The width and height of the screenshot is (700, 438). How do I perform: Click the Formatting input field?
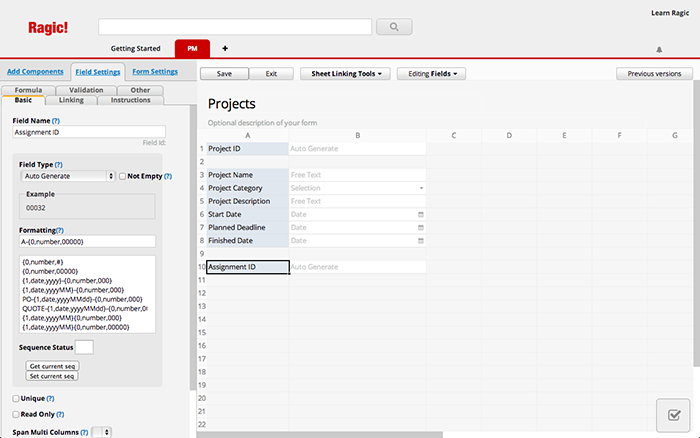click(88, 242)
